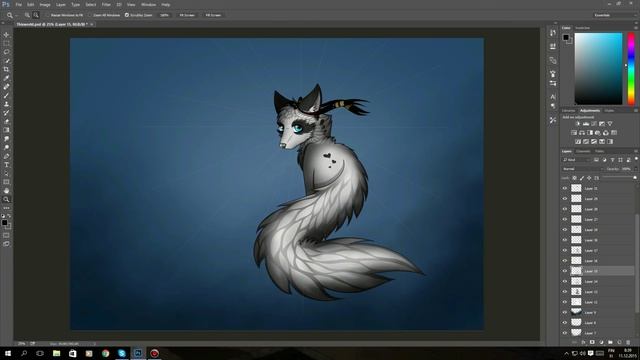Select the Crop tool

tap(6, 69)
